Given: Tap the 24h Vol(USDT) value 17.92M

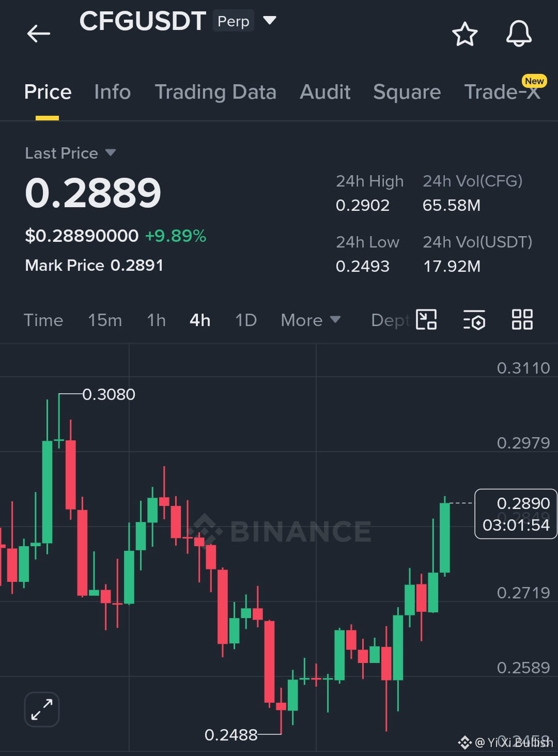Looking at the screenshot, I should pyautogui.click(x=452, y=266).
